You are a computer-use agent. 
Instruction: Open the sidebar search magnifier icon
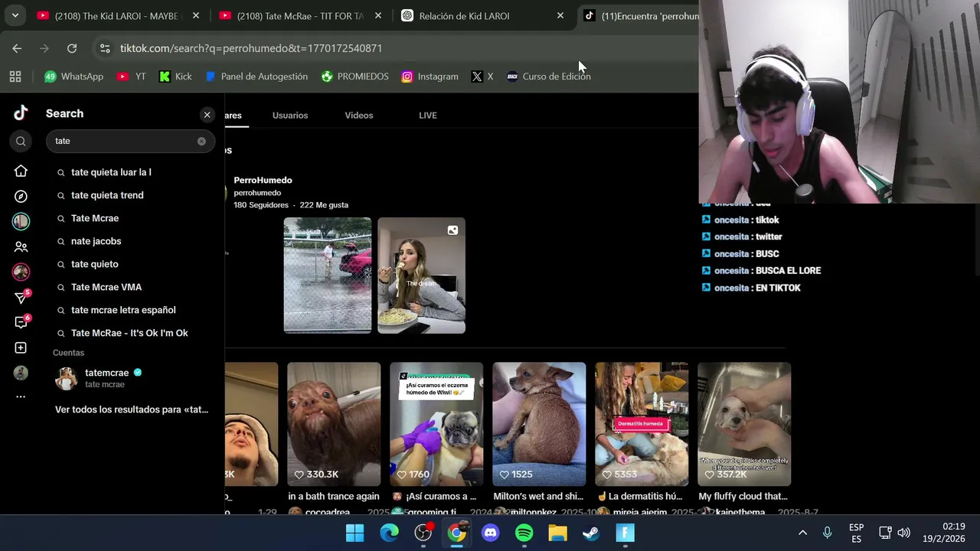tap(21, 141)
